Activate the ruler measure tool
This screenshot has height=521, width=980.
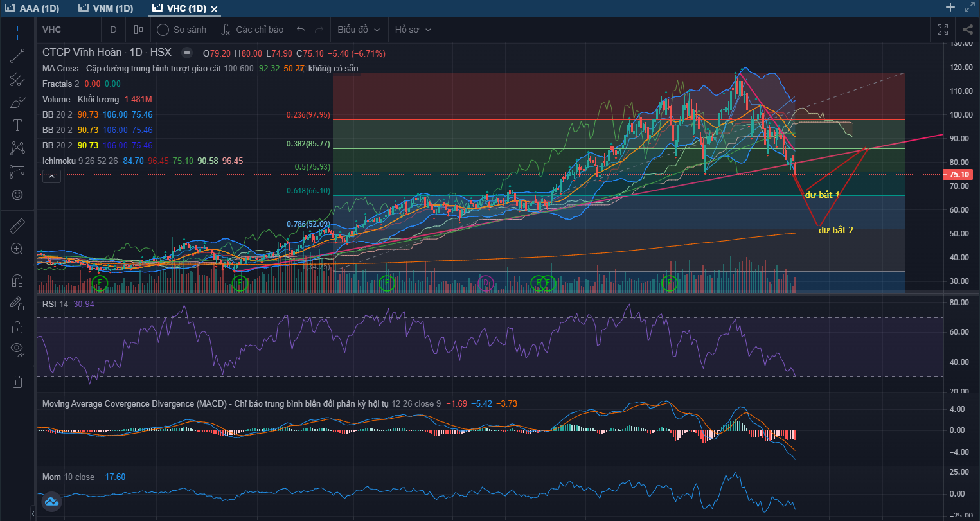click(17, 225)
